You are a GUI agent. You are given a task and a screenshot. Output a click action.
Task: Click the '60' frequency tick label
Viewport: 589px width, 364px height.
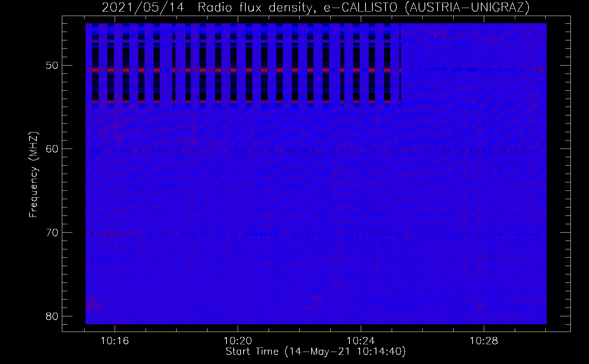point(52,149)
